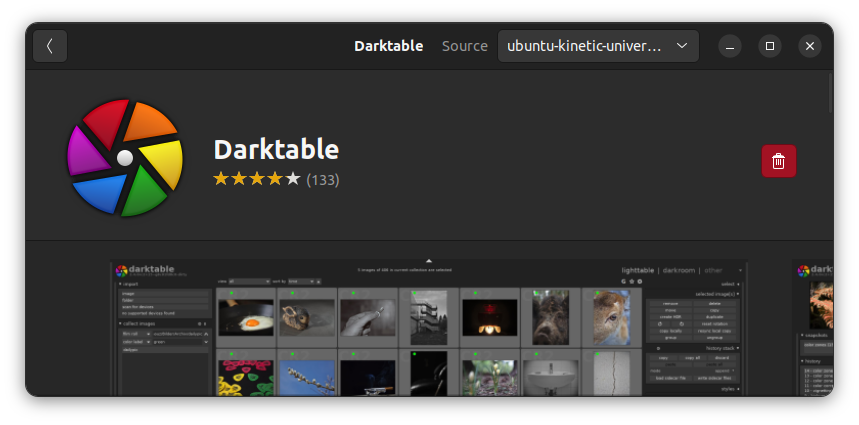Open the main Darktable lighttable screenshot
859x425 pixels.
click(x=429, y=328)
